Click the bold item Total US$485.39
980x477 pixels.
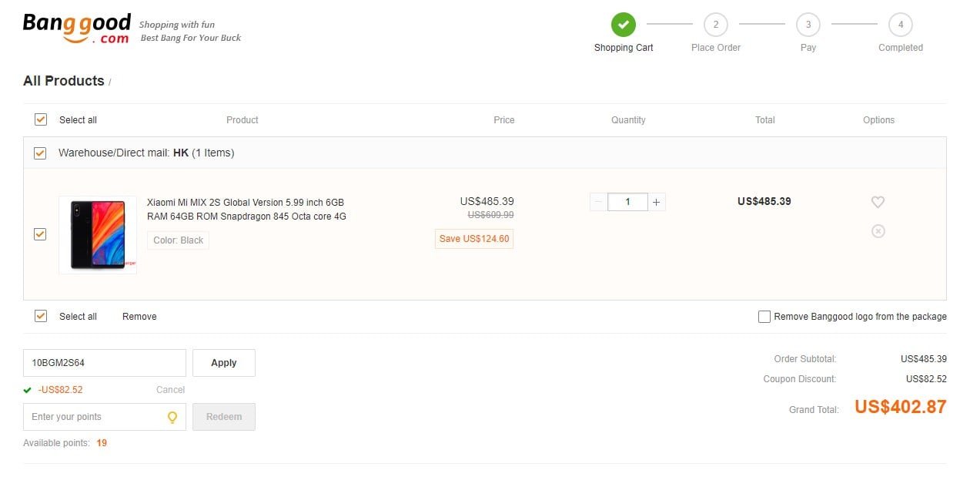click(764, 202)
